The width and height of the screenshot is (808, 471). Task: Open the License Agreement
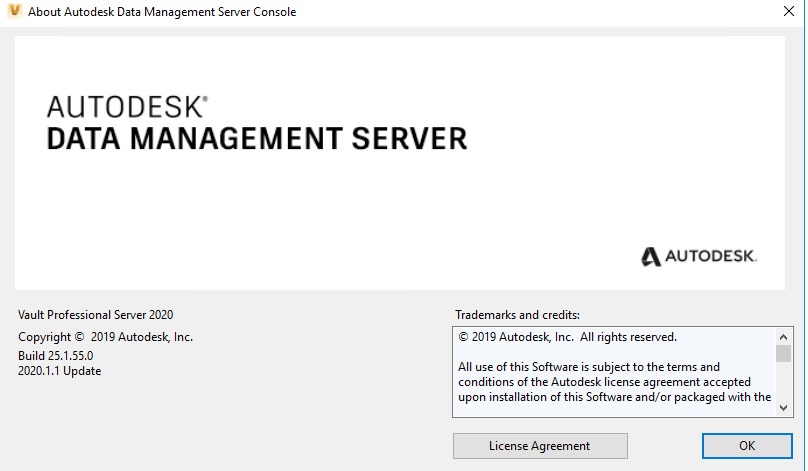click(x=540, y=446)
